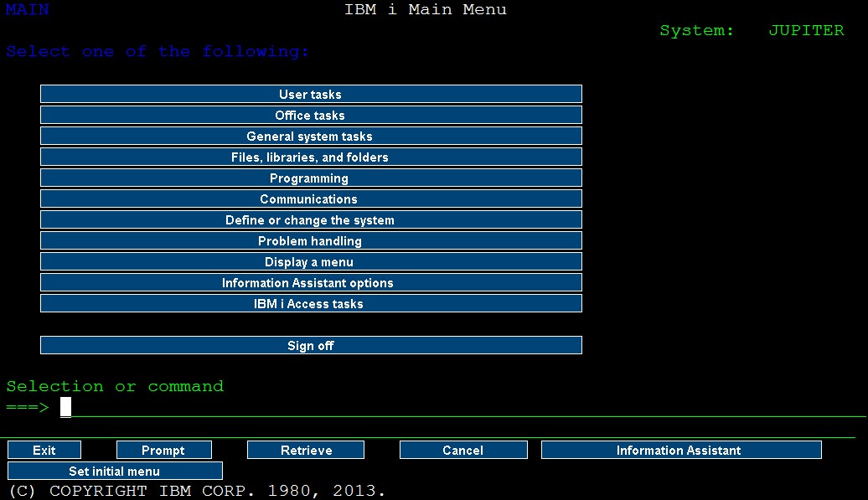Select Define or change the system
This screenshot has height=500, width=868.
coord(310,219)
